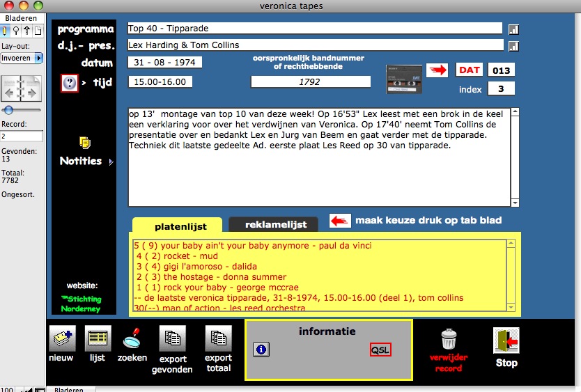The width and height of the screenshot is (581, 392).
Task: Click the export totaal icon
Action: point(218,340)
